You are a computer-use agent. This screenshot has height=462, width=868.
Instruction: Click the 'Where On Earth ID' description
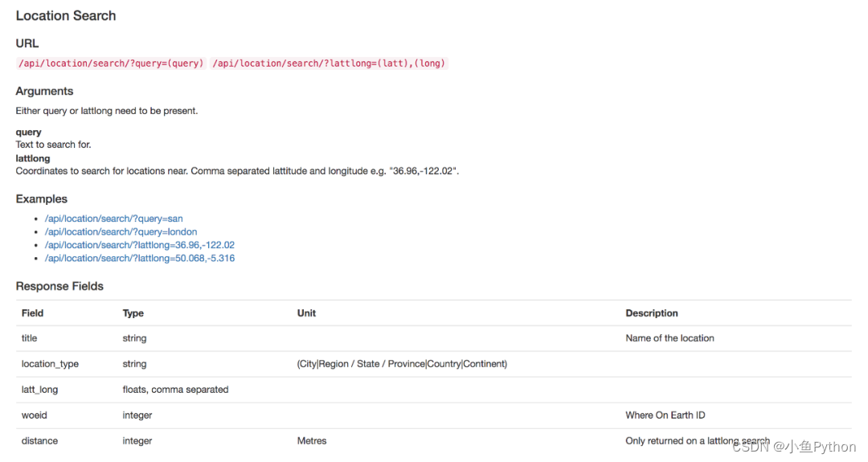coord(665,415)
